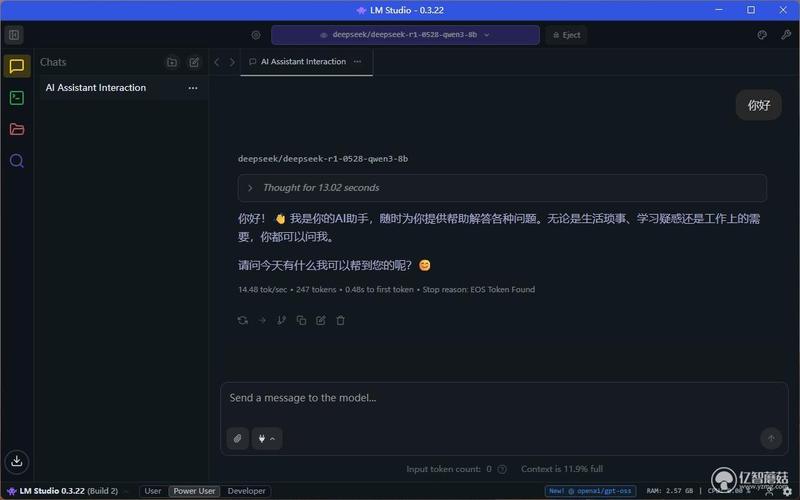Click the Chats panel heading
Screen dimensions: 800x500
[53, 62]
